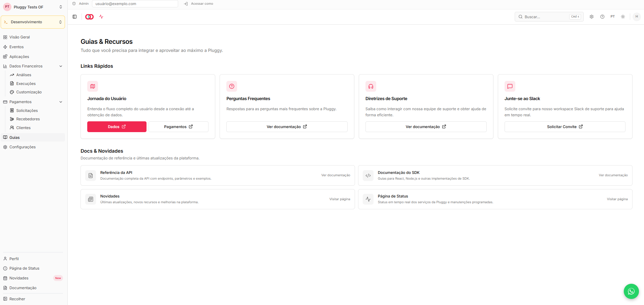The width and height of the screenshot is (644, 305).
Task: Click Ver documentação in Perguntas Frequentes card
Action: click(x=287, y=127)
